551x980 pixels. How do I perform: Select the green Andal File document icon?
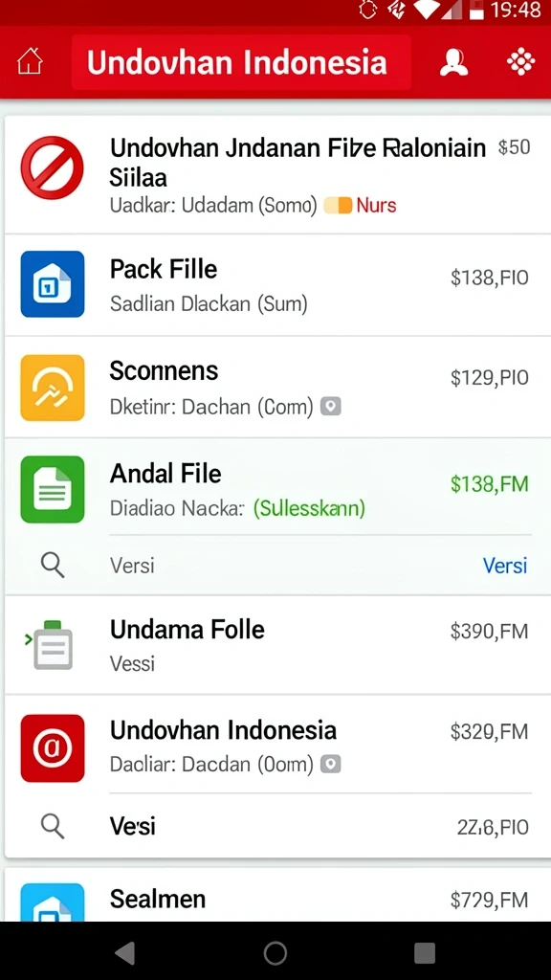point(53,489)
